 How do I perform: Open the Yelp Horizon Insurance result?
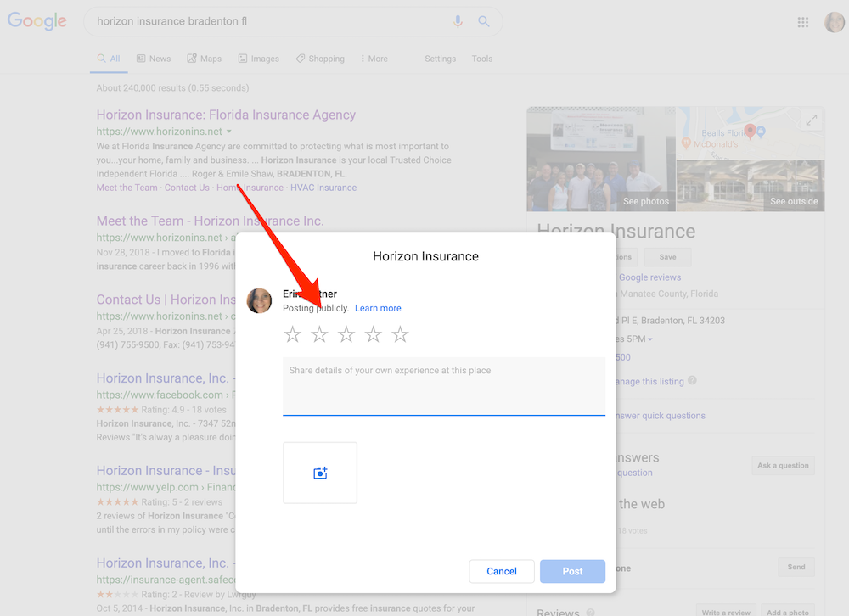coord(166,470)
